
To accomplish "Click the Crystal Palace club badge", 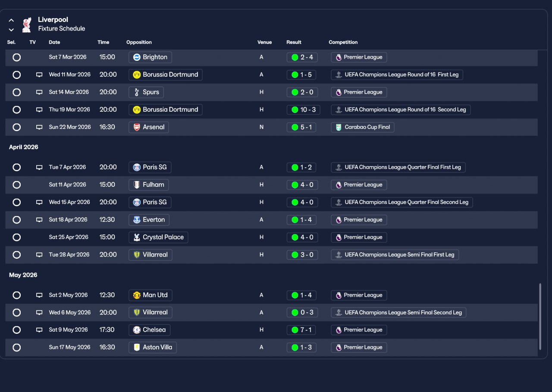I will tap(137, 237).
